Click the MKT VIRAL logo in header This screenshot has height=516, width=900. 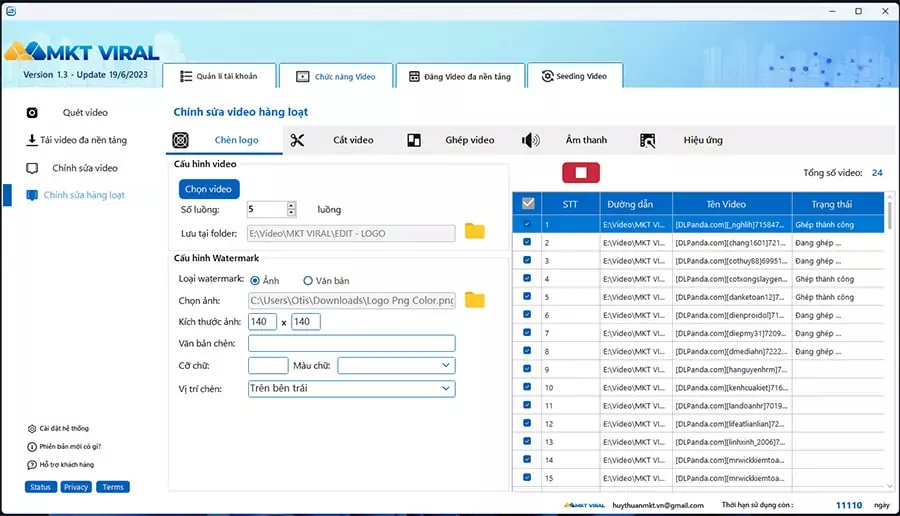[82, 52]
